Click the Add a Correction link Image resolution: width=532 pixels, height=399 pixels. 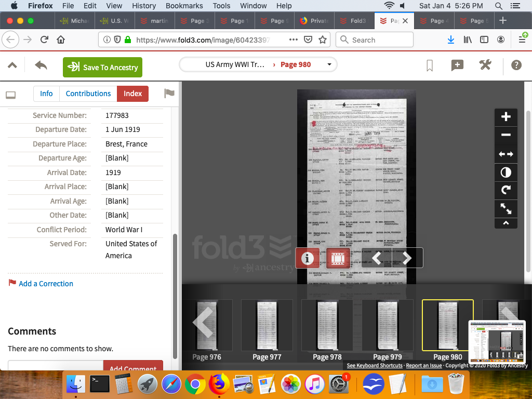click(46, 284)
